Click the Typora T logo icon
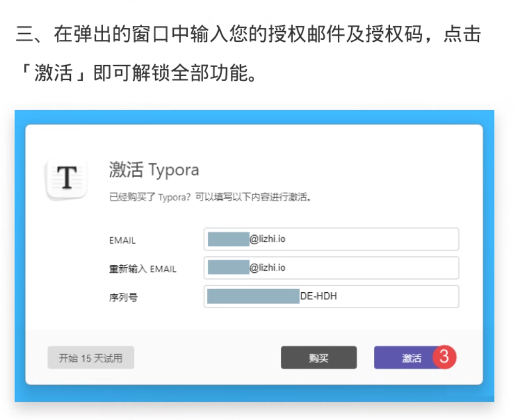 [67, 179]
